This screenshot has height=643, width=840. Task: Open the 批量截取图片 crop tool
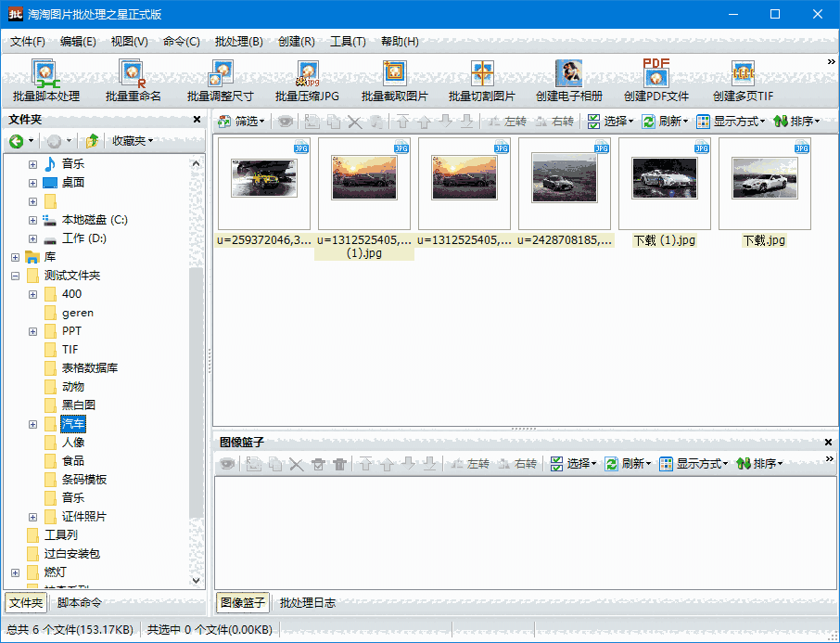395,81
